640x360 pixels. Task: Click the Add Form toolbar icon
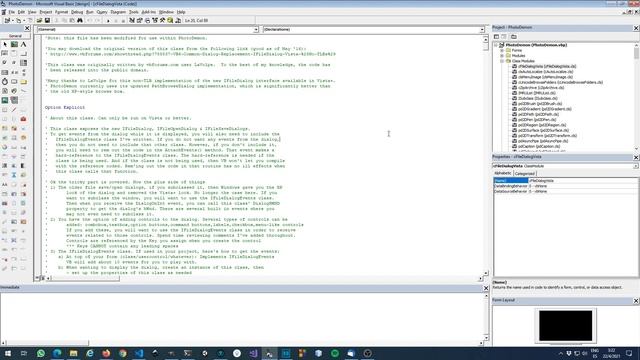[x=19, y=20]
